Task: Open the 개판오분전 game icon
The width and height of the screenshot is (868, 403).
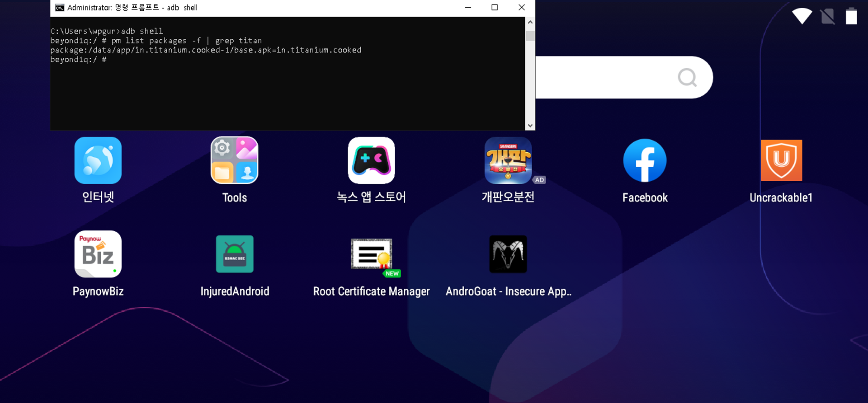Action: coord(508,160)
